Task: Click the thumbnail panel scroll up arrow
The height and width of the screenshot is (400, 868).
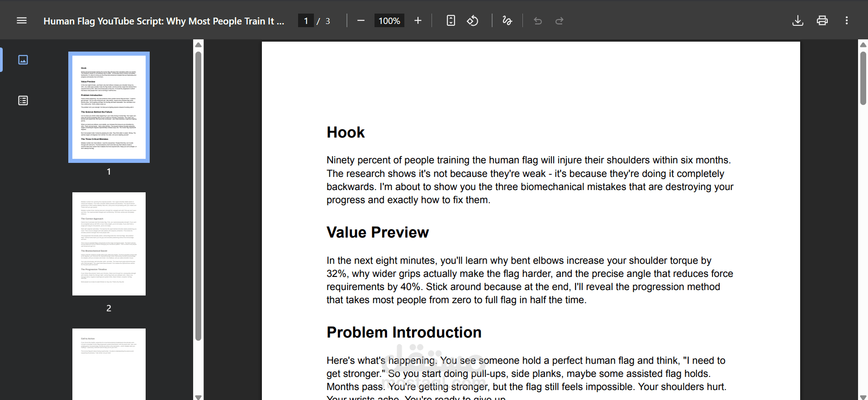Action: click(x=198, y=44)
